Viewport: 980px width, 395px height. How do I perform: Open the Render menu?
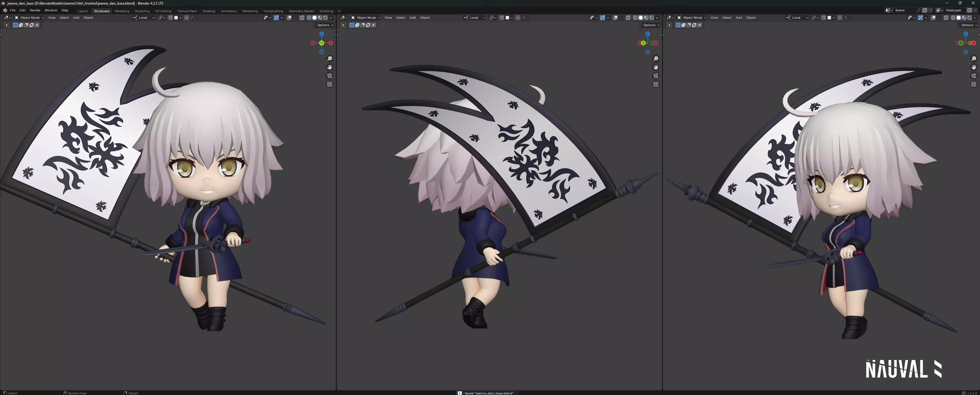click(x=35, y=11)
